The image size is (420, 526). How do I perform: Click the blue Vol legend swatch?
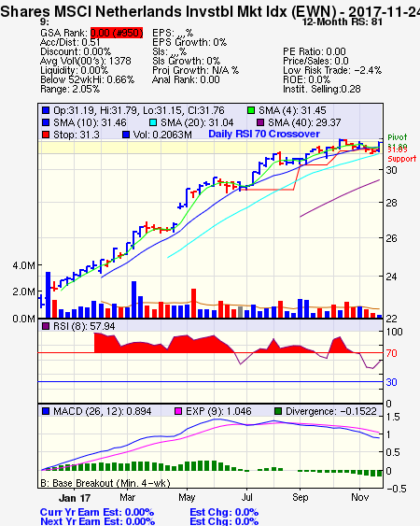pyautogui.click(x=126, y=135)
